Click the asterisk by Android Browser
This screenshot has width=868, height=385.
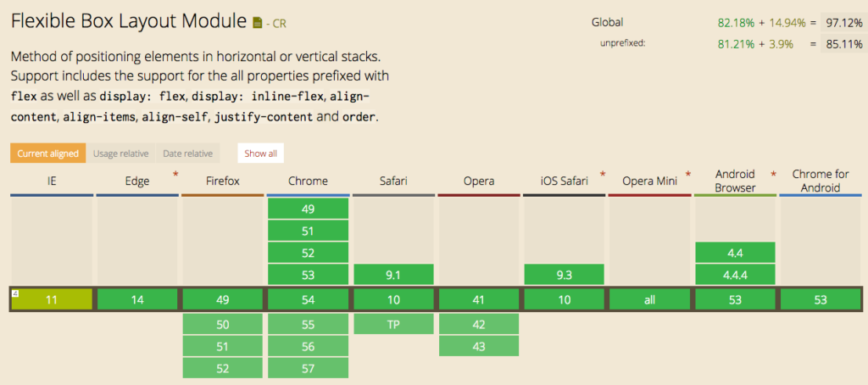(774, 174)
